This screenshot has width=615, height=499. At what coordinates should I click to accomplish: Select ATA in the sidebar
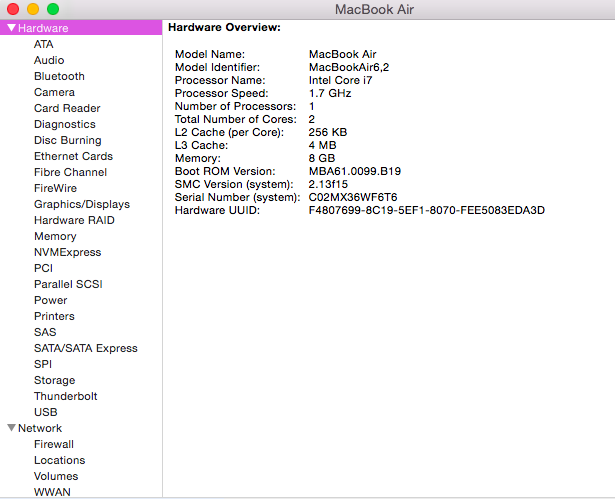44,44
